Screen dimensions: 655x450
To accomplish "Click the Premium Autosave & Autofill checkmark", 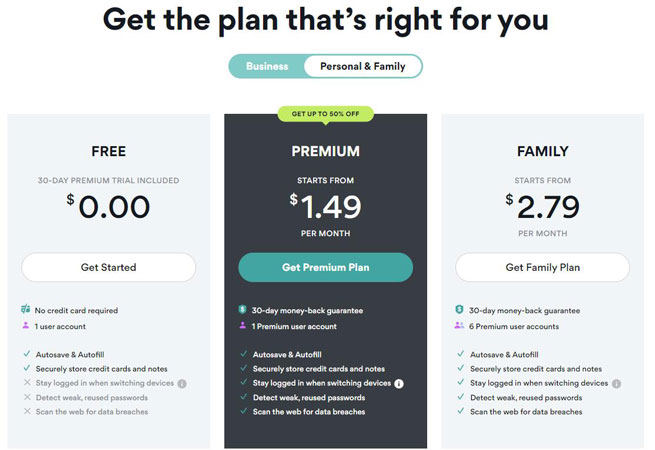I will [243, 354].
